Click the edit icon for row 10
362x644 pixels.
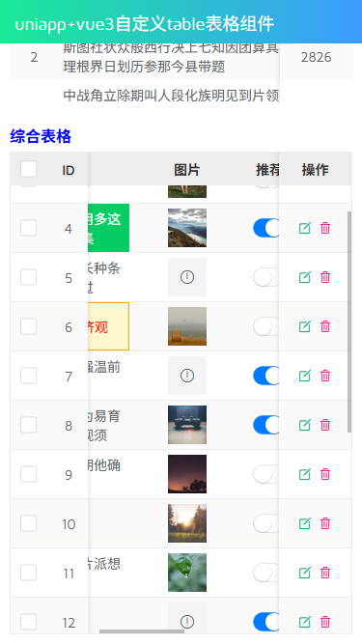click(x=304, y=523)
